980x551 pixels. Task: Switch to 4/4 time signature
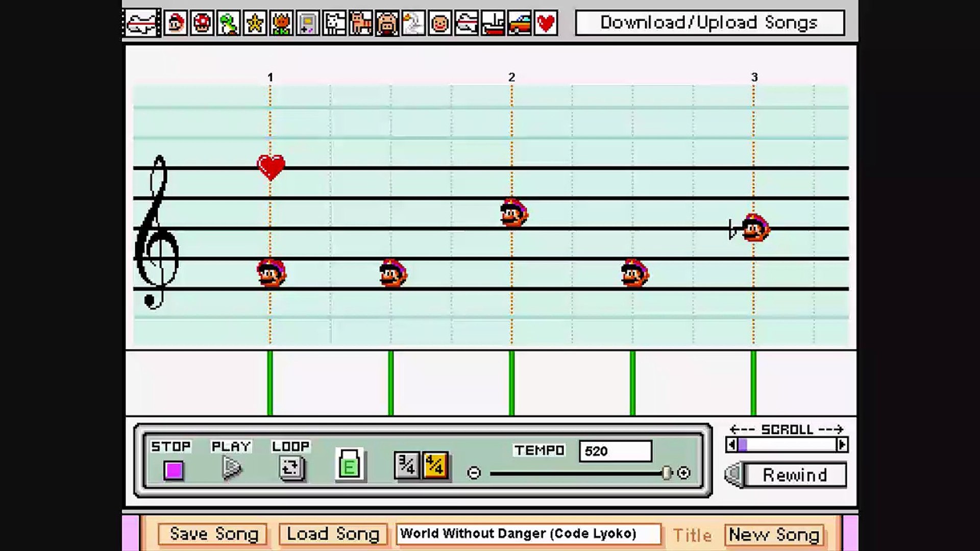tap(435, 465)
